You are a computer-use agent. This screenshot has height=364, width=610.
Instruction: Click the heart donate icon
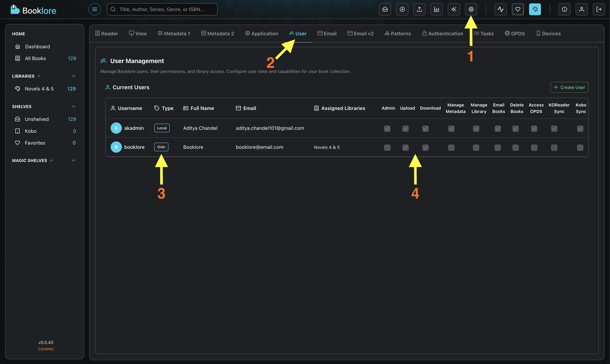pos(518,9)
